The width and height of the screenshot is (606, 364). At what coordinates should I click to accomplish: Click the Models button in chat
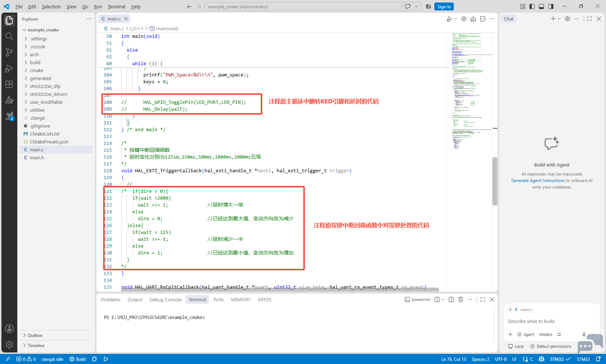[546, 334]
